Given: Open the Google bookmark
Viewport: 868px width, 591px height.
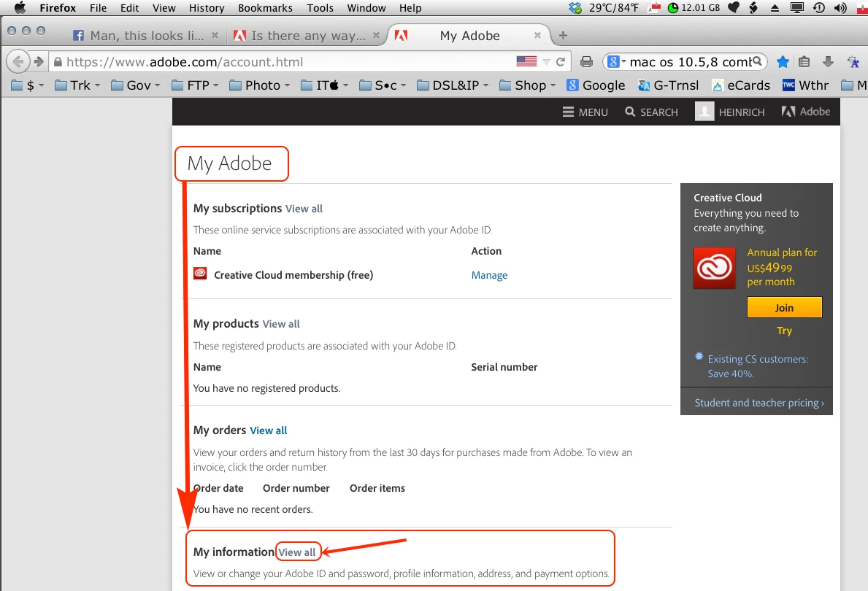Looking at the screenshot, I should 596,85.
